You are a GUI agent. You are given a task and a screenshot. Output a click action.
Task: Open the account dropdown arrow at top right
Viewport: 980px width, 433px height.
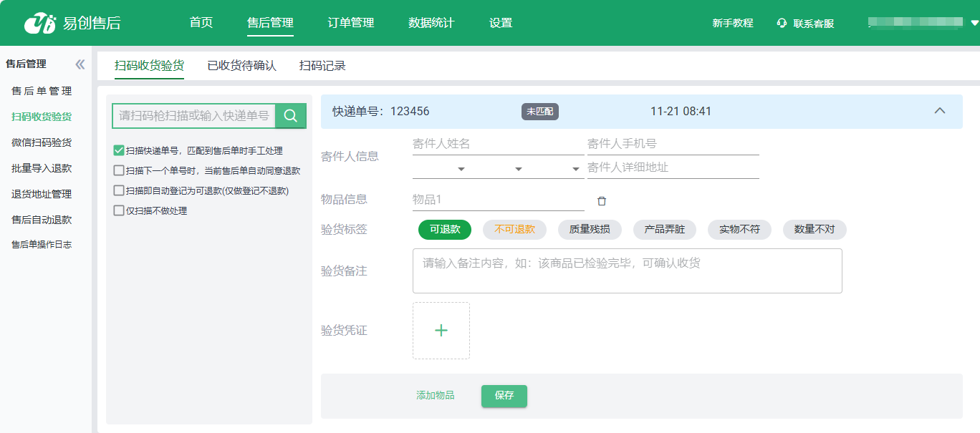tap(974, 23)
